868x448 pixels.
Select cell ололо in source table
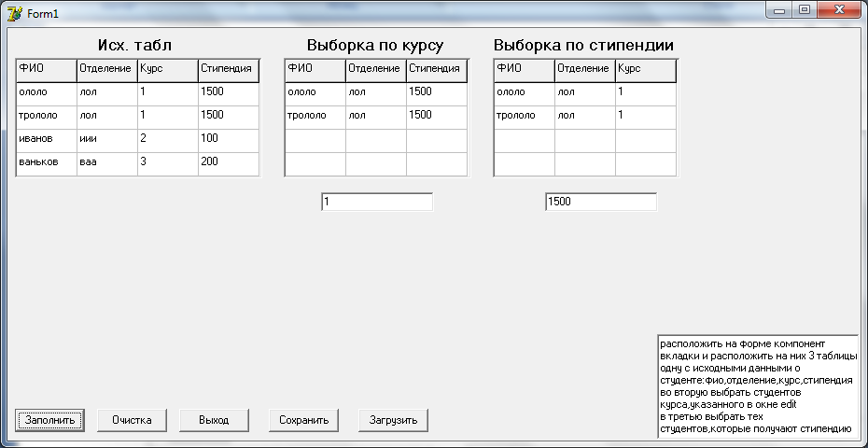click(47, 94)
